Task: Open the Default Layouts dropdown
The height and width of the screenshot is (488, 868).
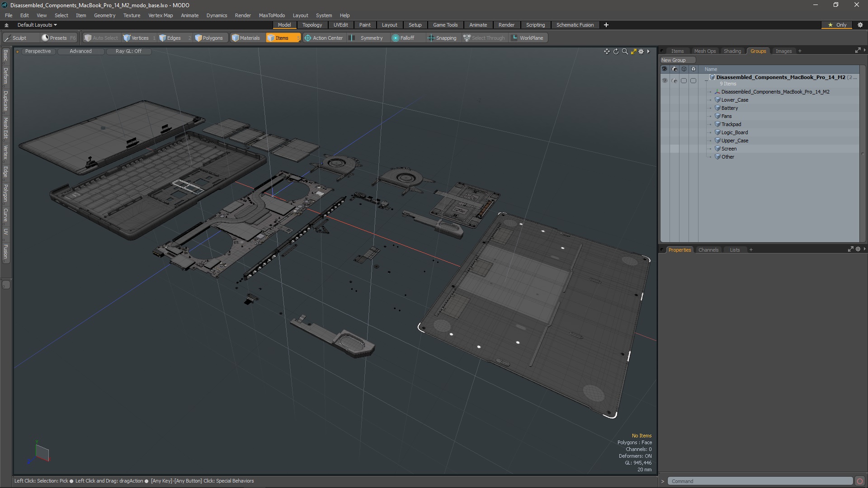Action: pyautogui.click(x=37, y=25)
